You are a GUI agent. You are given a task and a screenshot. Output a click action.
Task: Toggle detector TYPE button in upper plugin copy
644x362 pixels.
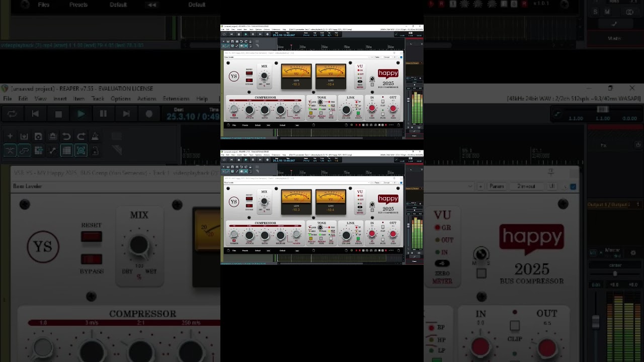321,113
